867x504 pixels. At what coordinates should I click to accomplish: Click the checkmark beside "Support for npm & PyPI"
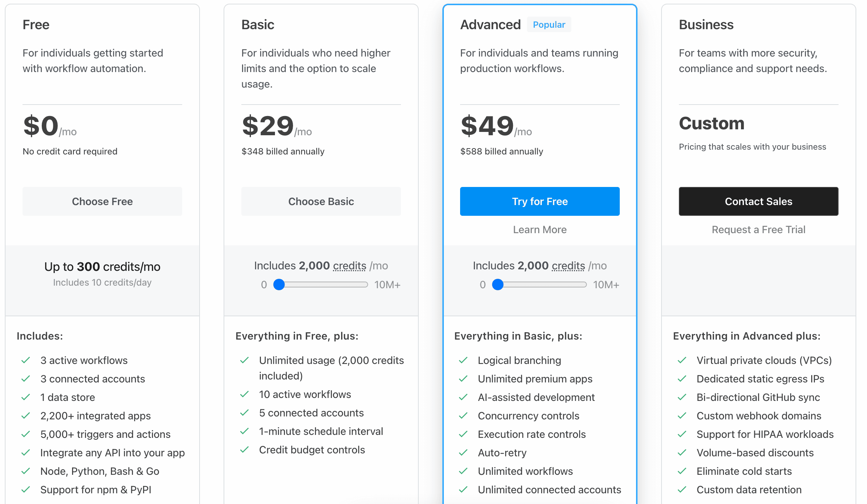click(x=26, y=489)
